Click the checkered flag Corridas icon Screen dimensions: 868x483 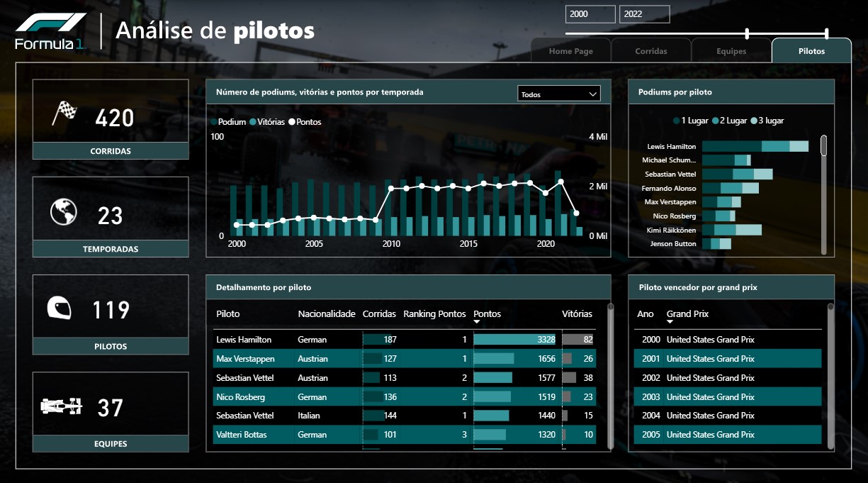64,113
